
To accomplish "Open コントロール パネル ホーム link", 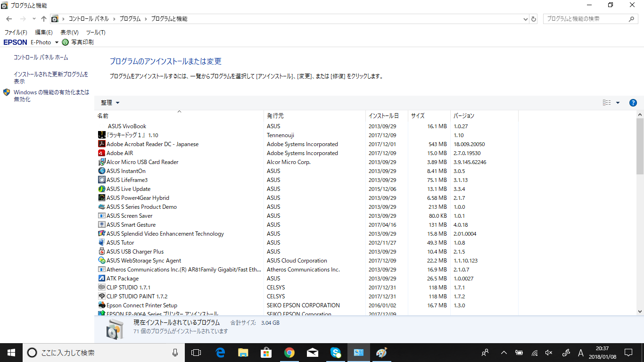I will coord(41,58).
